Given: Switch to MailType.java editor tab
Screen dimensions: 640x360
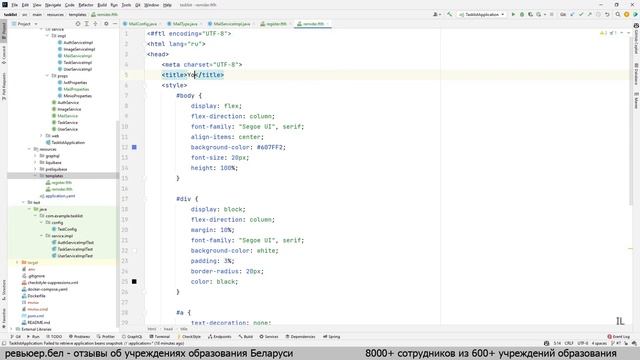Looking at the screenshot, I should [x=182, y=24].
